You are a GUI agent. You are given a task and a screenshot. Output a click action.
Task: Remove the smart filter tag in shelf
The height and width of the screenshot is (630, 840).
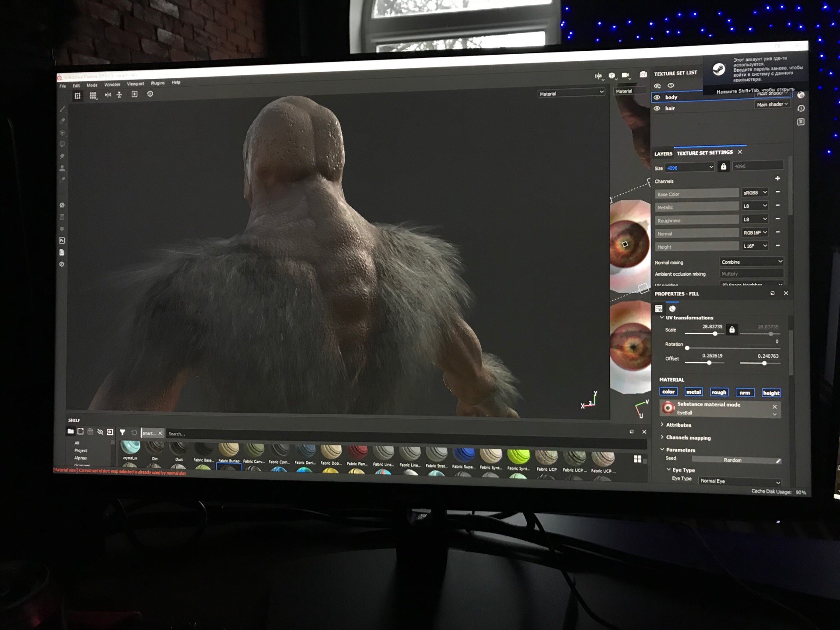click(x=160, y=434)
